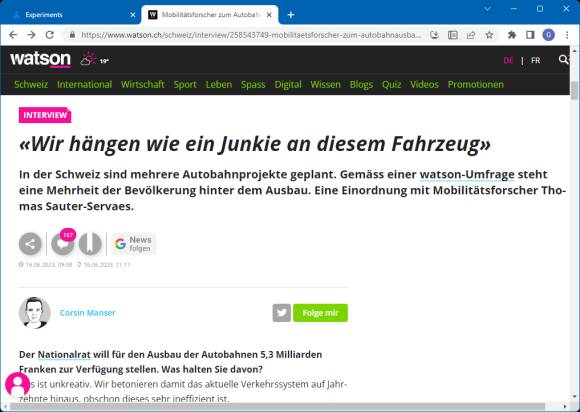Image resolution: width=580 pixels, height=412 pixels.
Task: Open the Promotionen section
Action: (475, 84)
